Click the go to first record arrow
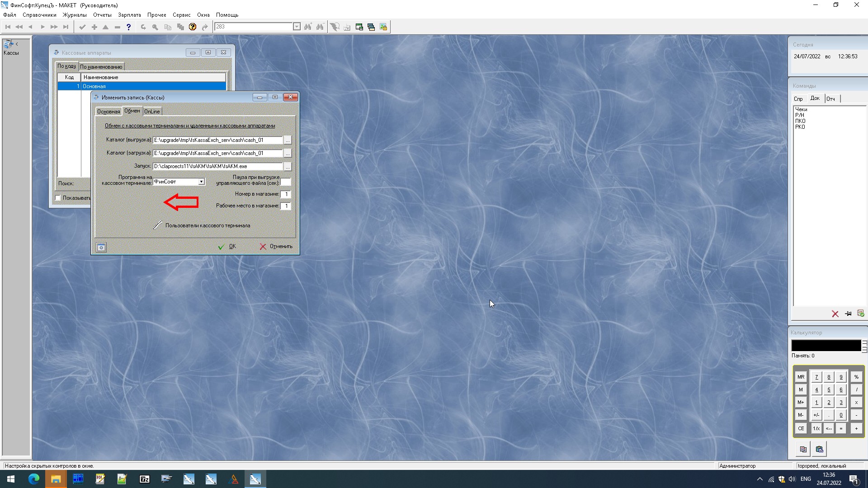The width and height of the screenshot is (868, 488). (x=8, y=27)
